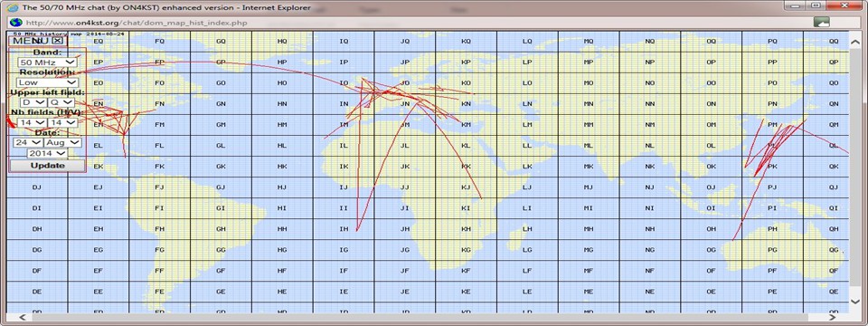Change the month dropdown showing Aug
This screenshot has width=868, height=326.
(x=63, y=142)
